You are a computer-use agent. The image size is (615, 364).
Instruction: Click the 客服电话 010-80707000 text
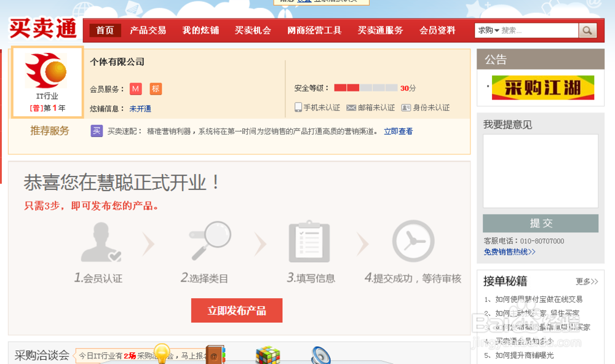[523, 241]
